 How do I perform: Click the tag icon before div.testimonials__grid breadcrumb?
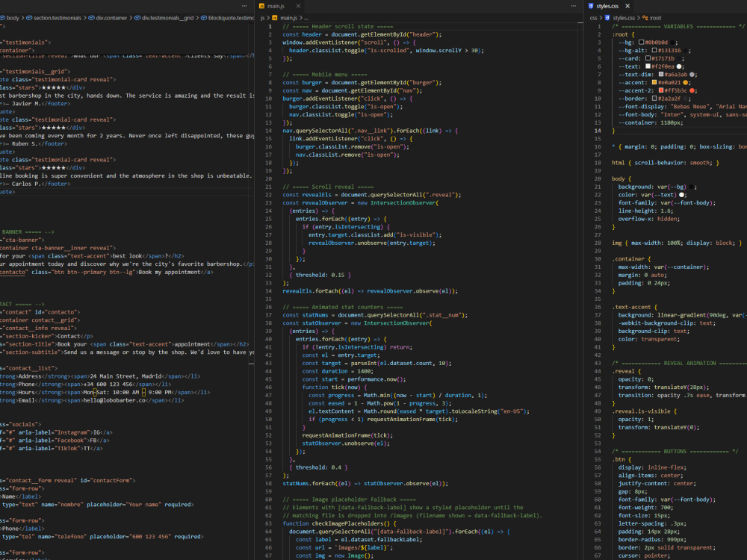click(x=137, y=18)
